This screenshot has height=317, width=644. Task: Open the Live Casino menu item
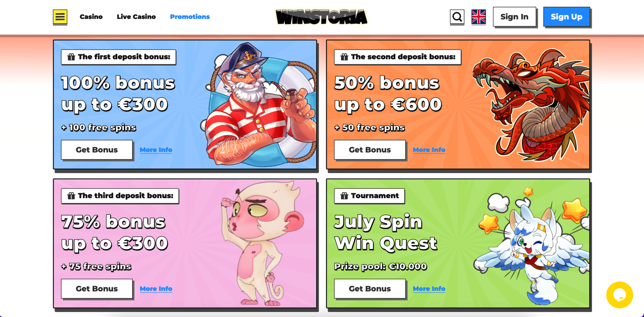click(x=136, y=17)
